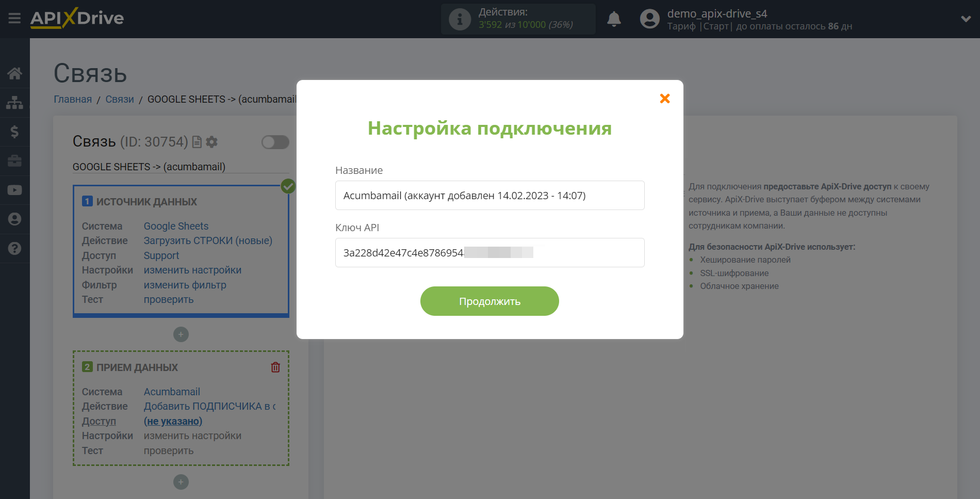Click the actions info icon
The image size is (980, 499).
460,19
